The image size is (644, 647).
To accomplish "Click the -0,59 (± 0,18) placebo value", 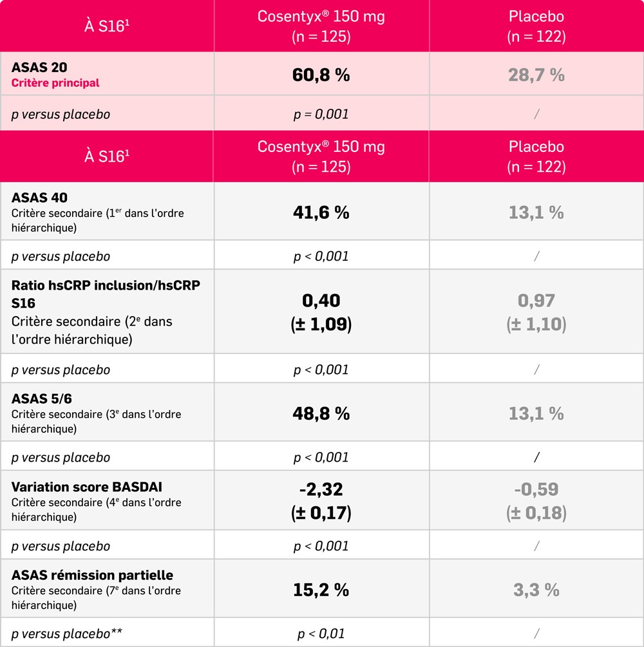I will click(x=536, y=501).
